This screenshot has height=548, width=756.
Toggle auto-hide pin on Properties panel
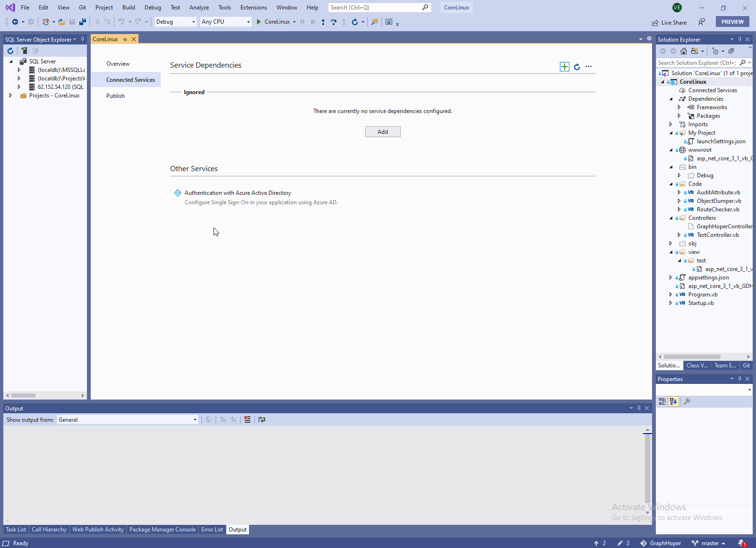pyautogui.click(x=739, y=379)
